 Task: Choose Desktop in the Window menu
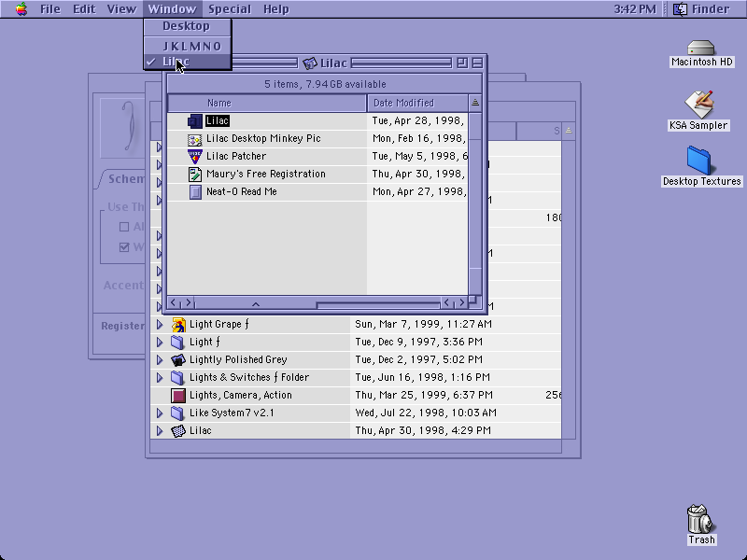188,26
